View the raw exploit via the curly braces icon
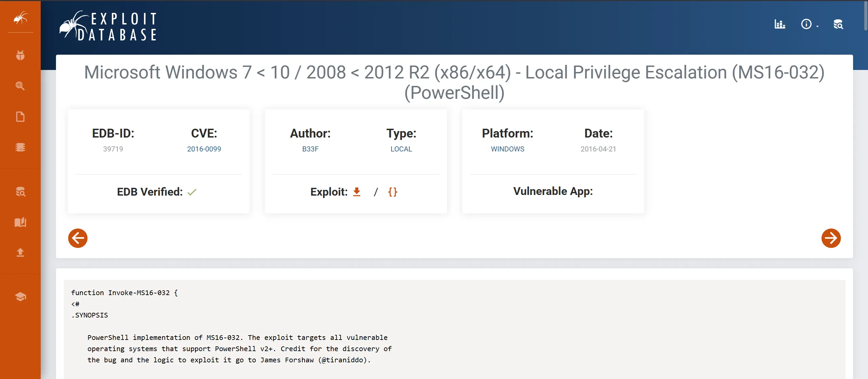 (392, 192)
